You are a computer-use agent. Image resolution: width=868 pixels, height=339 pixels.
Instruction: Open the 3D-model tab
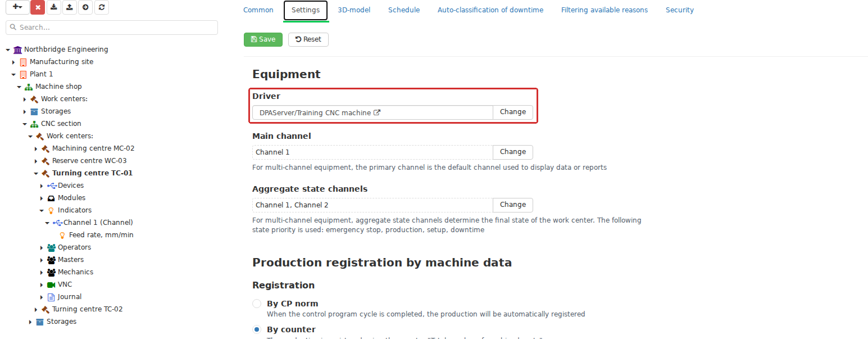354,10
